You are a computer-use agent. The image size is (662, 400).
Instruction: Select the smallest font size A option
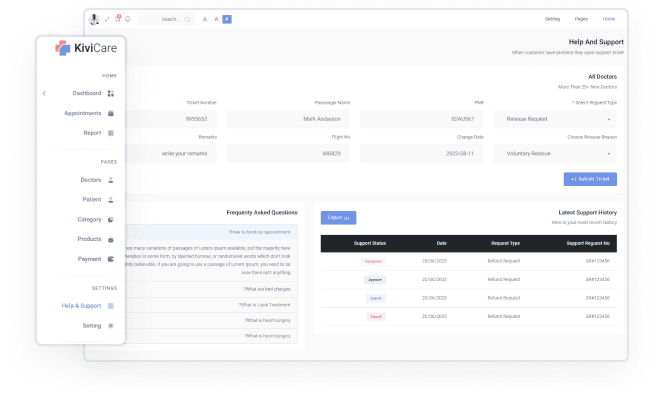[x=205, y=19]
